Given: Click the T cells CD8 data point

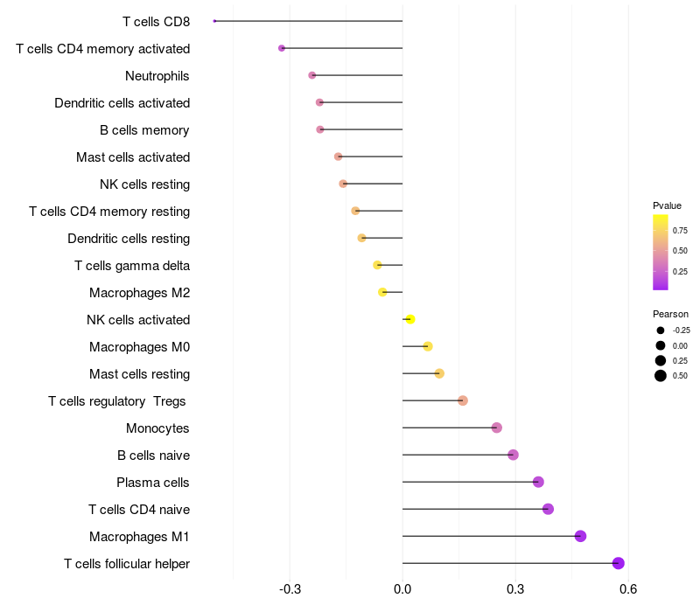Looking at the screenshot, I should coord(214,21).
